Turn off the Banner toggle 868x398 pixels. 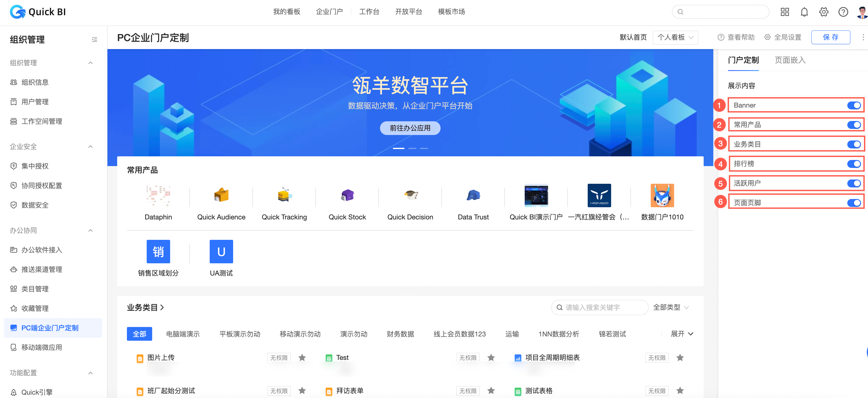point(854,105)
